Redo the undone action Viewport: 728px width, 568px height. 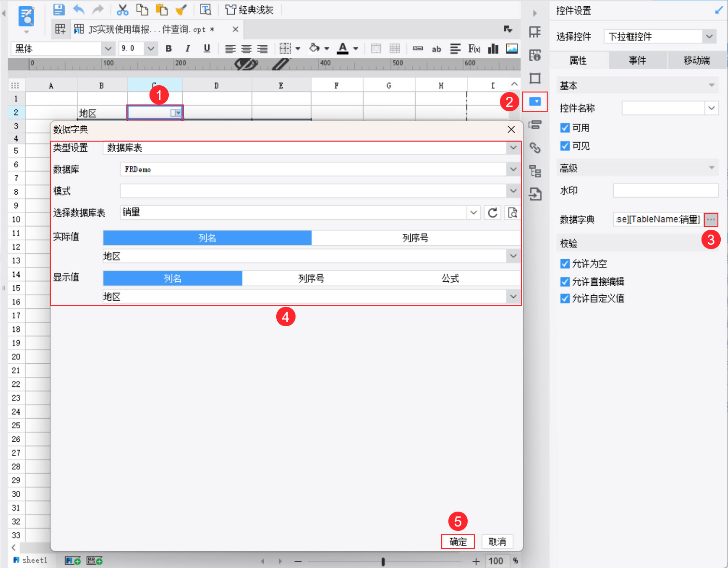98,10
